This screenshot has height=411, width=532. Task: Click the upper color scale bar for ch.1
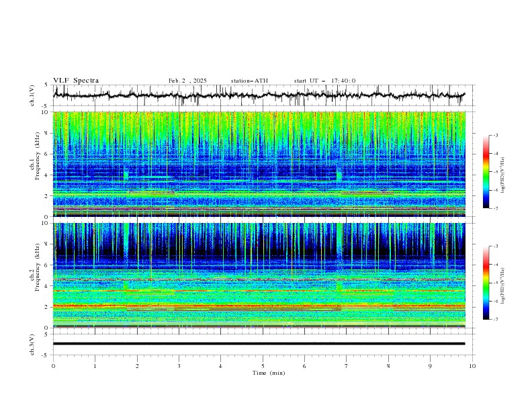[x=486, y=172]
